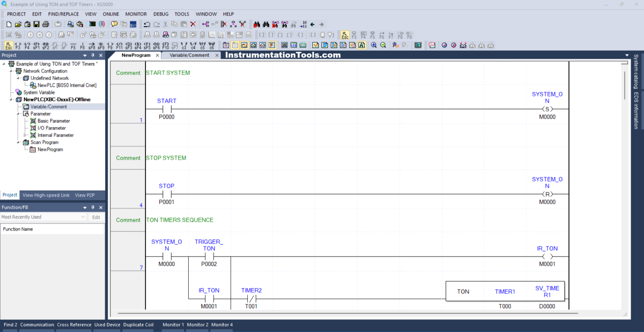Viewport: 644px width, 332px height.
Task: Insert function block F10
Action: (x=166, y=45)
